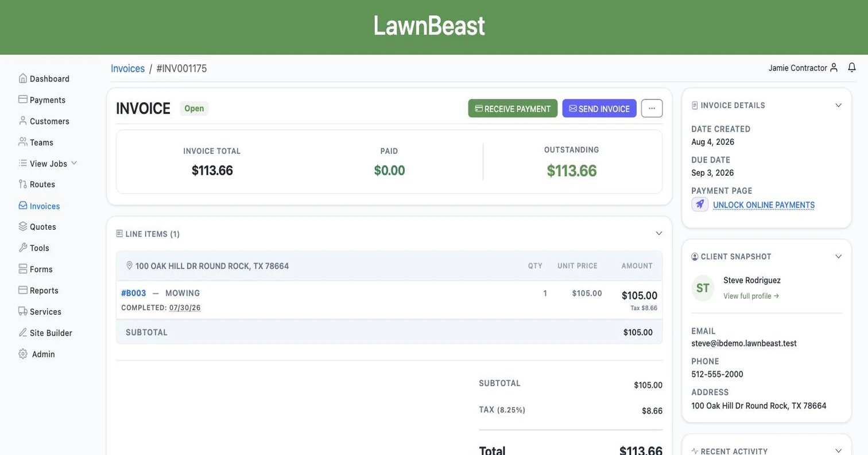The height and width of the screenshot is (455, 868).
Task: Click the Send Invoice button
Action: click(599, 109)
